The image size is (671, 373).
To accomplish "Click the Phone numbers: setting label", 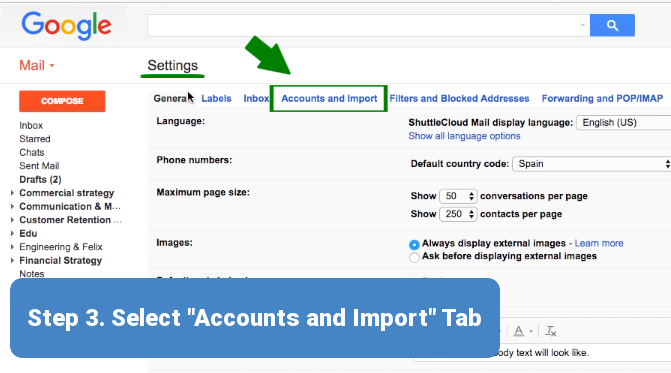I will pyautogui.click(x=194, y=160).
